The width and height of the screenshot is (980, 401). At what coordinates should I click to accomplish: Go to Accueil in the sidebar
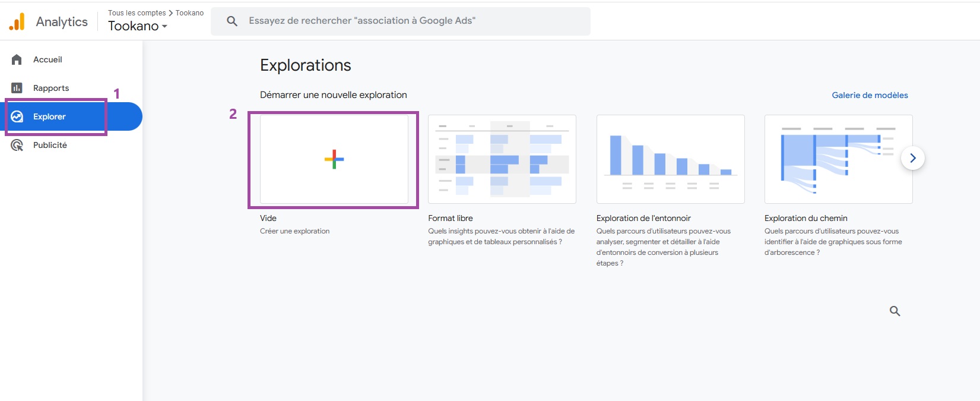click(x=47, y=59)
